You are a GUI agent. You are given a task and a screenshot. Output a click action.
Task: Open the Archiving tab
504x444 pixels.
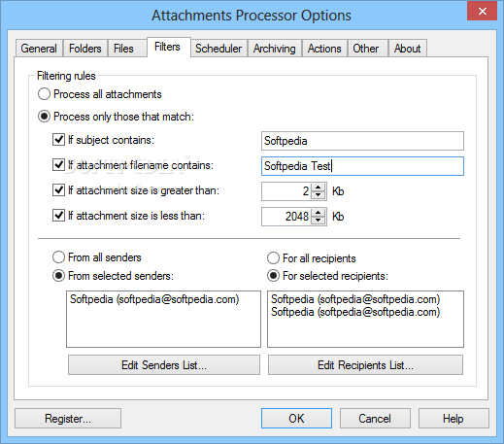click(x=275, y=49)
